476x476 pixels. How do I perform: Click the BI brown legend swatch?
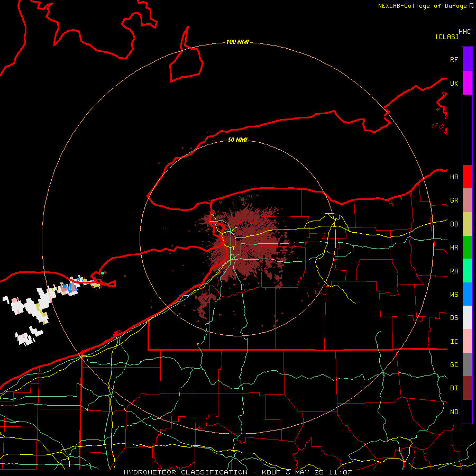point(467,388)
